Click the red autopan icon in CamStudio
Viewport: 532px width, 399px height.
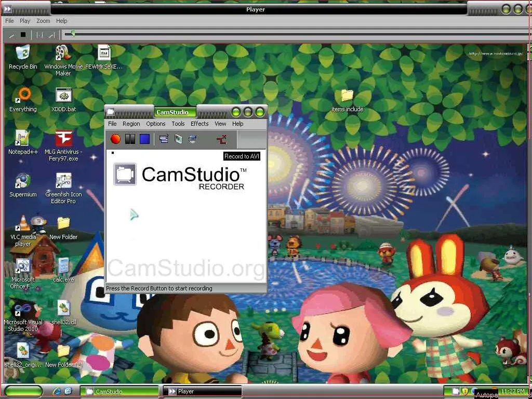point(221,139)
